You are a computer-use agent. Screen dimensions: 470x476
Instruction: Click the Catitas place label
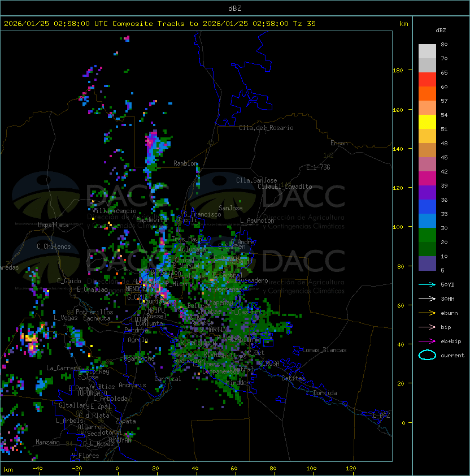point(293,378)
